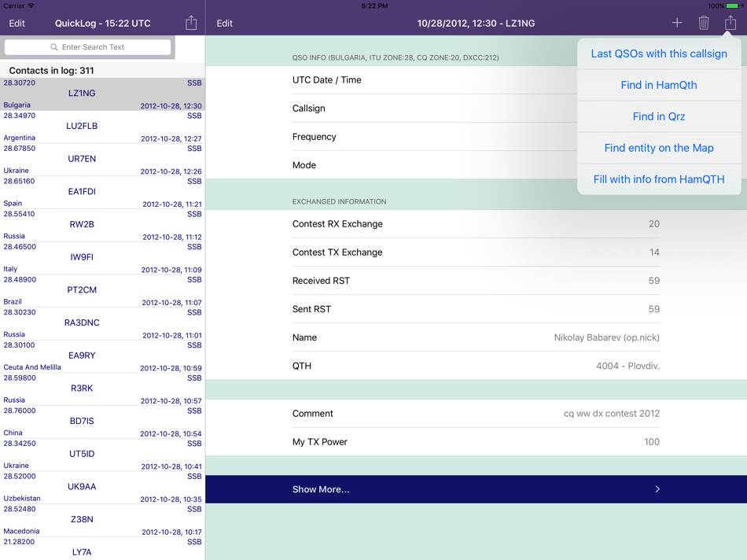Open the RW2B Russia contact
The image size is (747, 560).
(102, 226)
